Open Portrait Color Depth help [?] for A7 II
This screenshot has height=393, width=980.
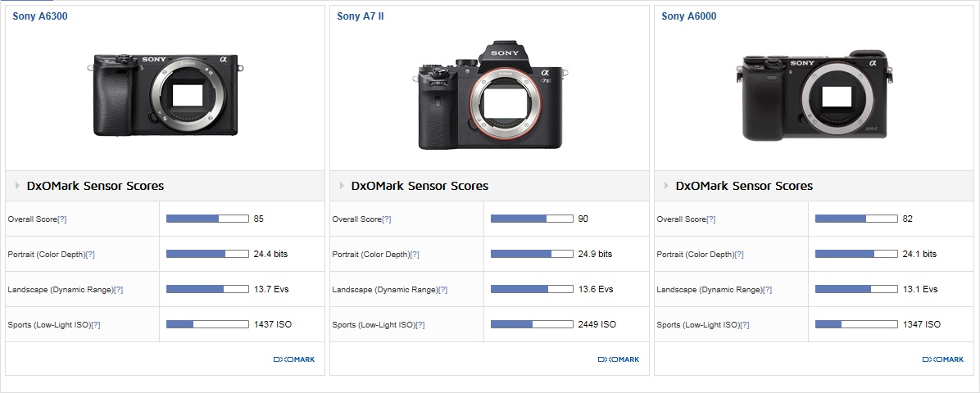[x=415, y=255]
